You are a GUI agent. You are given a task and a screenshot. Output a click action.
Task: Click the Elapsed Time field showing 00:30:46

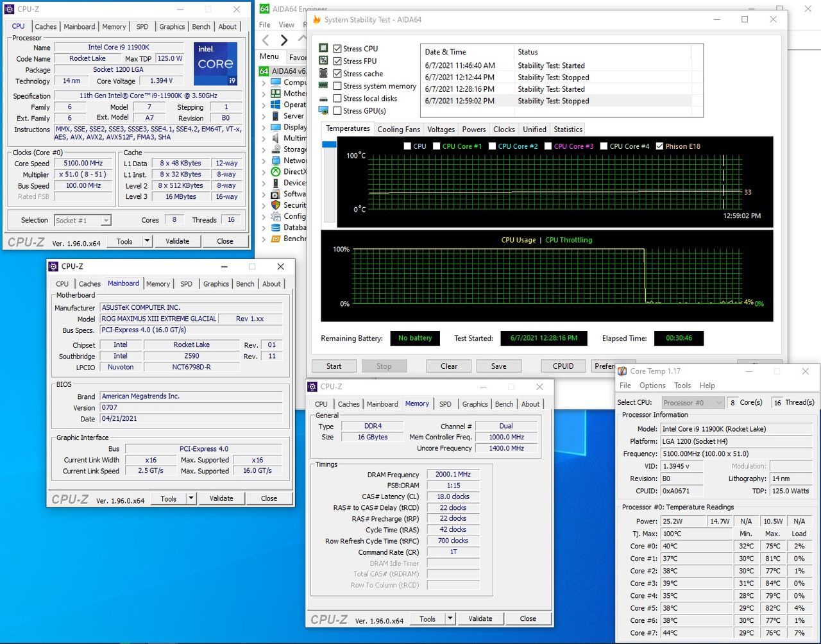(679, 338)
